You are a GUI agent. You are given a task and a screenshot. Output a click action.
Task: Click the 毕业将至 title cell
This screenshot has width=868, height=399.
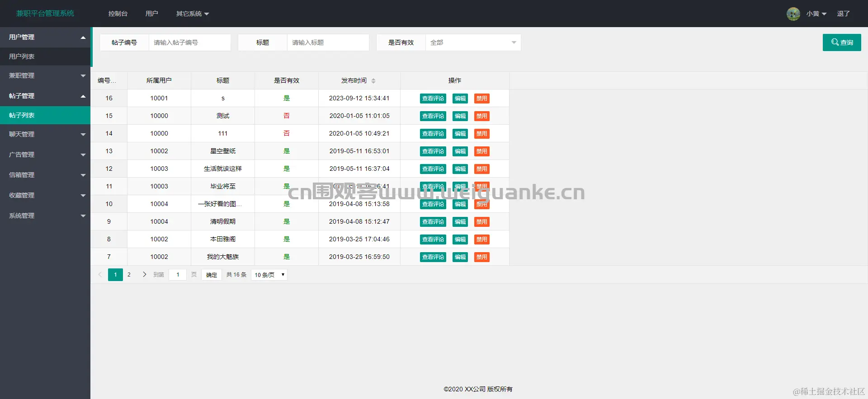coord(223,186)
